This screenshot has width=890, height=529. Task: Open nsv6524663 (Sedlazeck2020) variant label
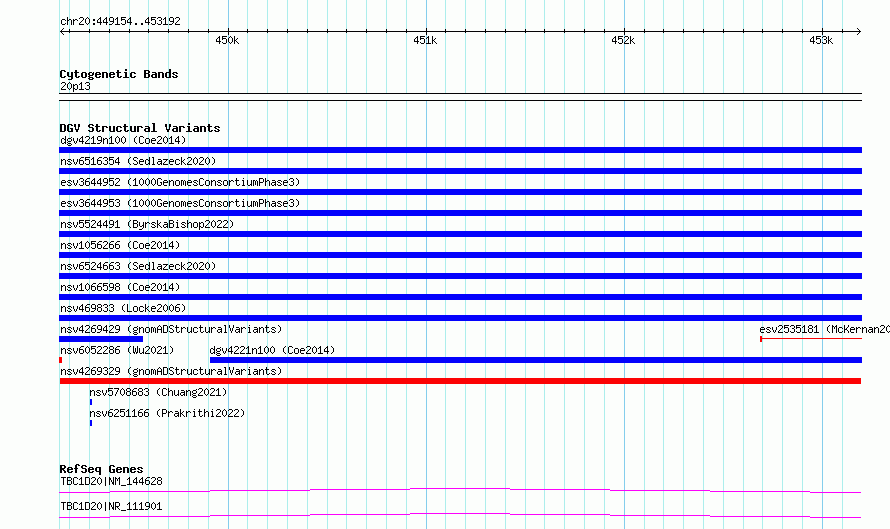coord(138,266)
